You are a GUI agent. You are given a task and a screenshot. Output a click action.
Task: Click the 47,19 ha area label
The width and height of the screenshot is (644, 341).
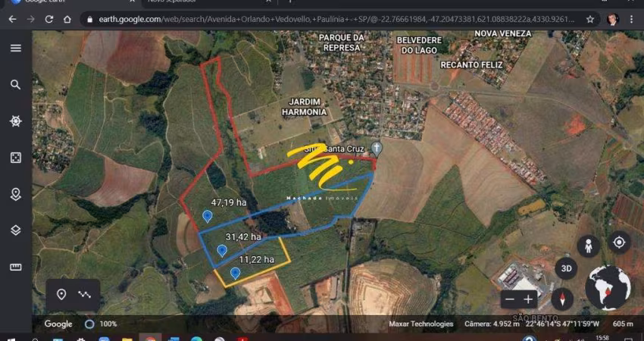point(229,202)
